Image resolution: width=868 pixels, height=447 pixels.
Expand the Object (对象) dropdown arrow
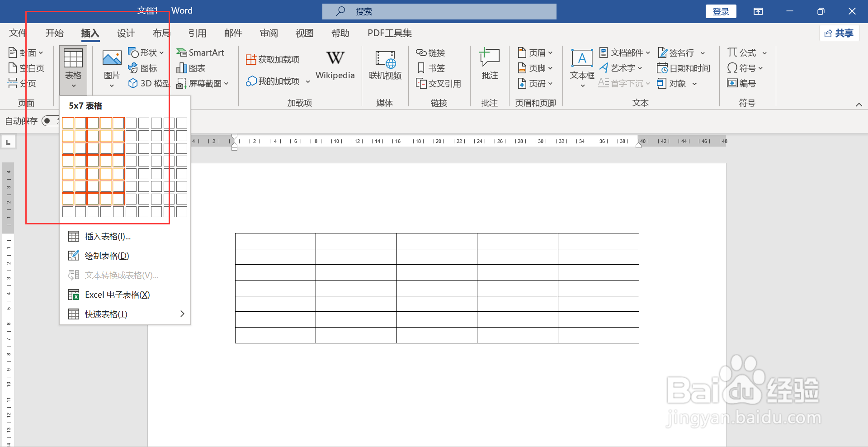(x=694, y=84)
